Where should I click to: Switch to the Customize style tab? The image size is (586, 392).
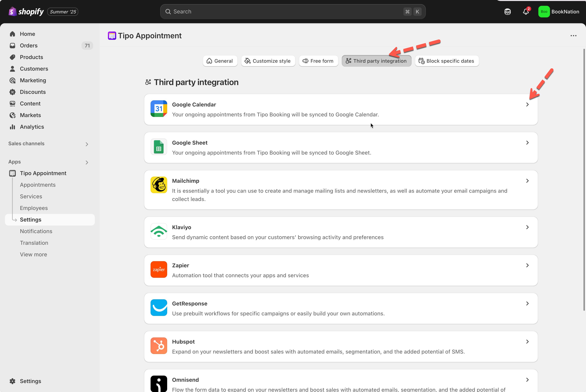point(268,61)
